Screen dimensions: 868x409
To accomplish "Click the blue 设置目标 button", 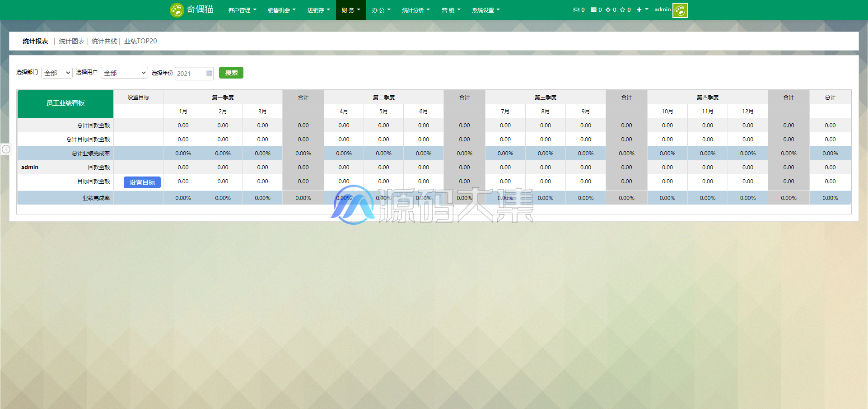I will pos(142,182).
